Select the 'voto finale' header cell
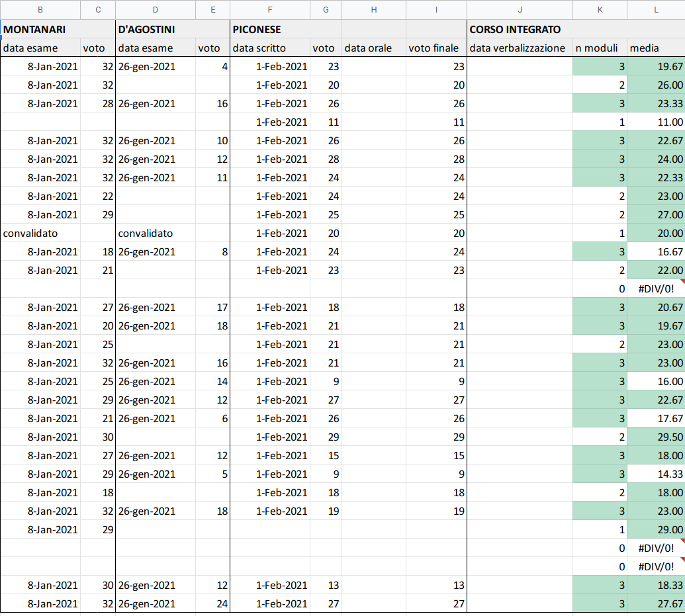The image size is (685, 616). tap(436, 48)
